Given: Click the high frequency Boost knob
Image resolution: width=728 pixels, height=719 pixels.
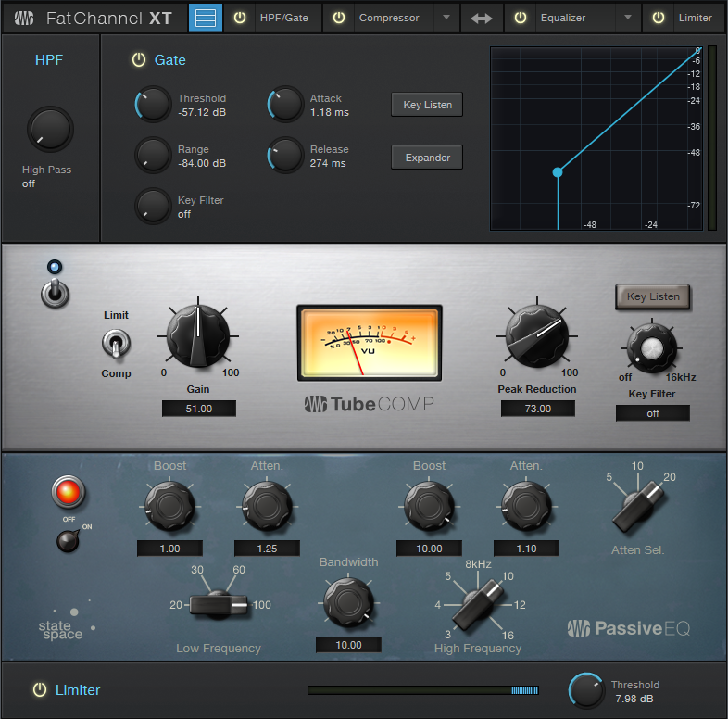Looking at the screenshot, I should point(429,506).
